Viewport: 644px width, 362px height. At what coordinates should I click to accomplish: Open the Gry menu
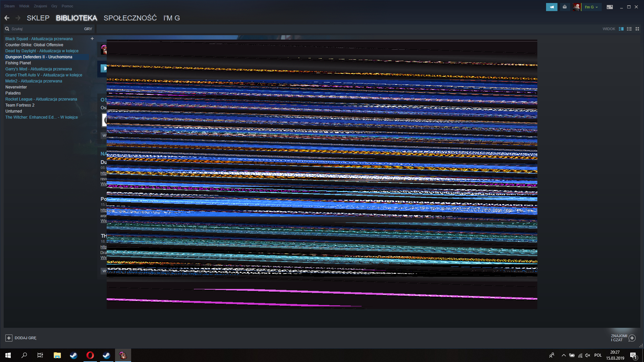tap(54, 6)
